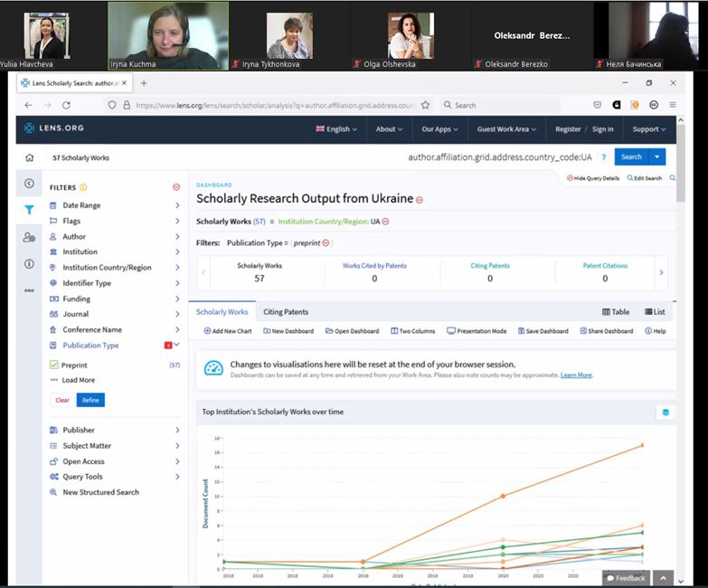Click Edit Search
This screenshot has width=708, height=588.
click(x=645, y=178)
